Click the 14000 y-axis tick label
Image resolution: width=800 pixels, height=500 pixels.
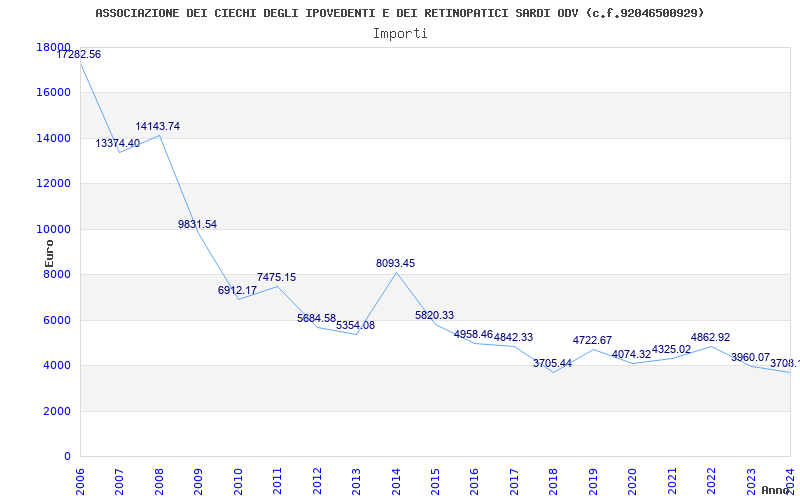54,138
